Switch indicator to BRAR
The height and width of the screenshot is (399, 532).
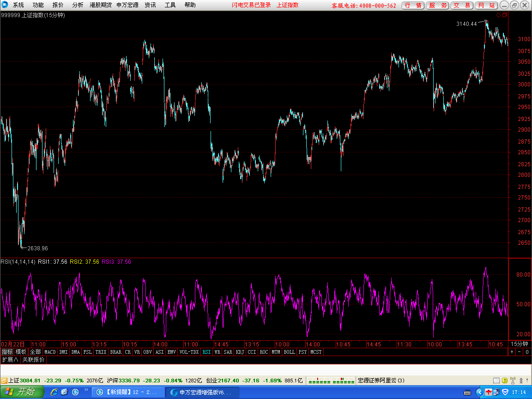pyautogui.click(x=116, y=352)
